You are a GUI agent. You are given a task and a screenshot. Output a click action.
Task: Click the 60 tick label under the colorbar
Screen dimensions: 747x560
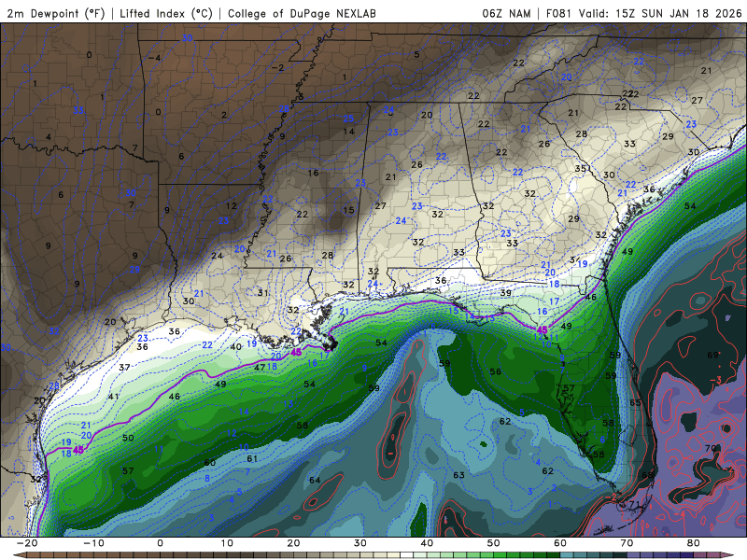(560, 543)
